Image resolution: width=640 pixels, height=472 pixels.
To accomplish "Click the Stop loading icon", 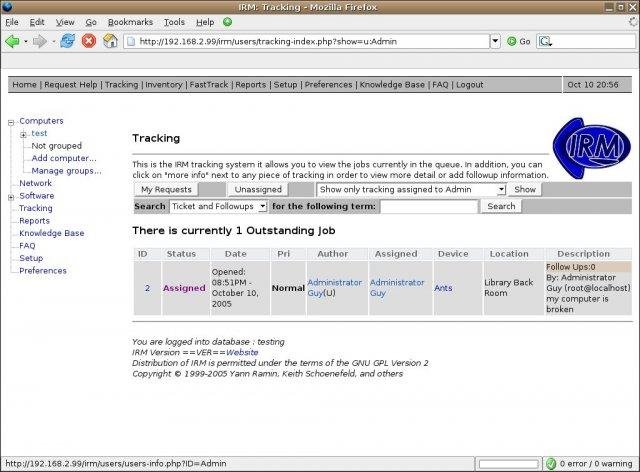I will pos(88,41).
